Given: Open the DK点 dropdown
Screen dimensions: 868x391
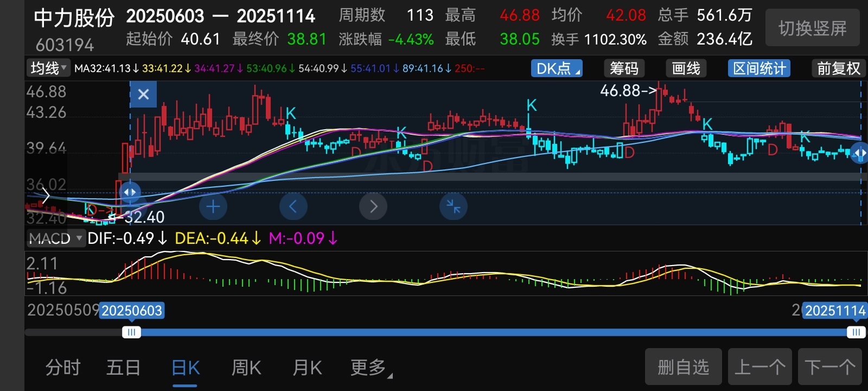Looking at the screenshot, I should 557,68.
